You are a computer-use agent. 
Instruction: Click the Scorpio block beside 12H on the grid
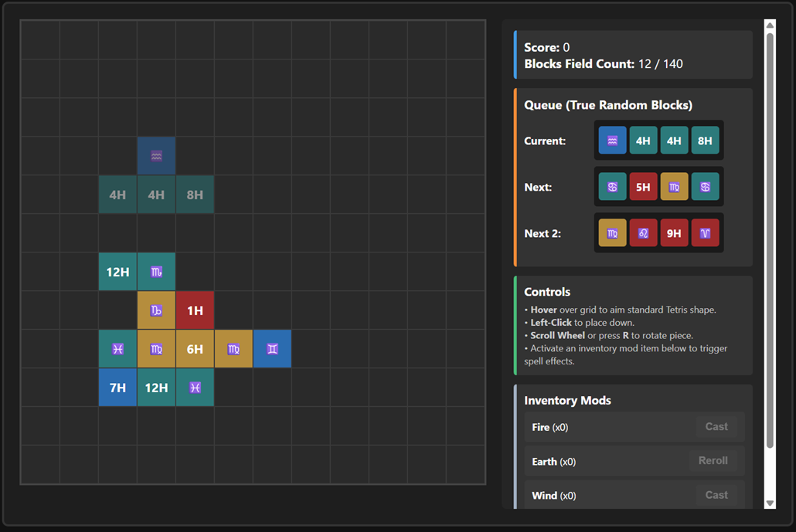156,272
